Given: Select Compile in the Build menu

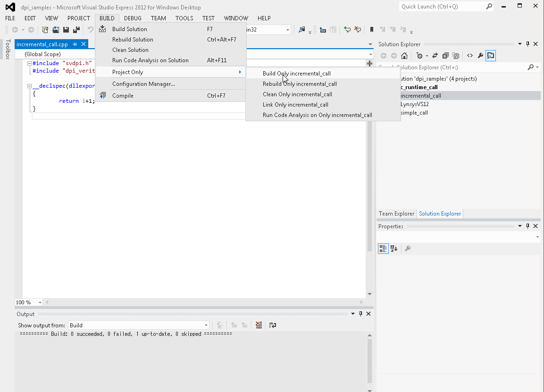Looking at the screenshot, I should click(x=171, y=96).
